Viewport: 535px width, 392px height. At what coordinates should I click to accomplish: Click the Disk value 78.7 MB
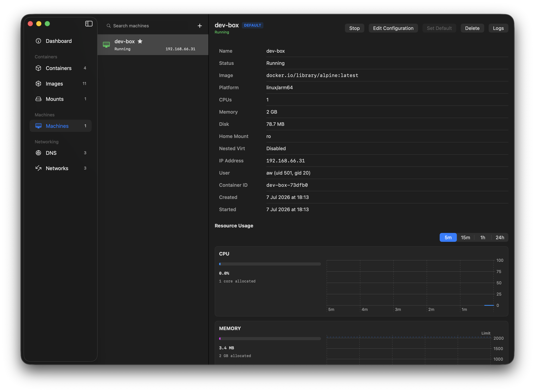[275, 124]
